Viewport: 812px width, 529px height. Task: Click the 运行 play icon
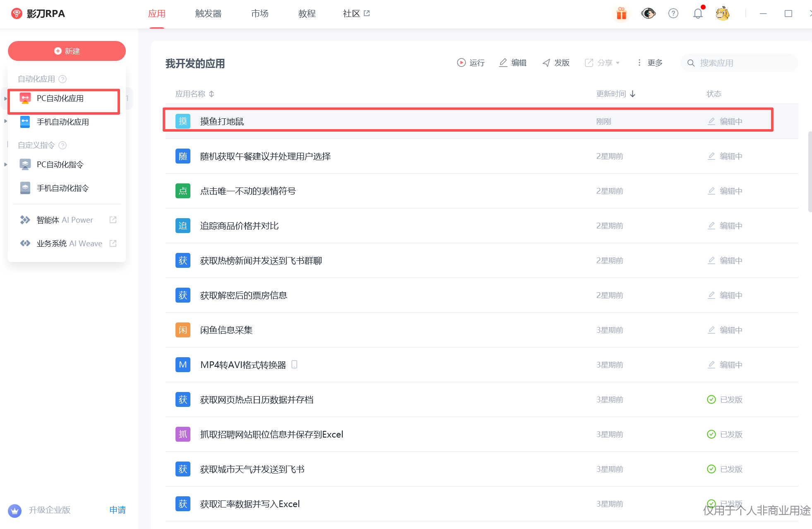461,63
